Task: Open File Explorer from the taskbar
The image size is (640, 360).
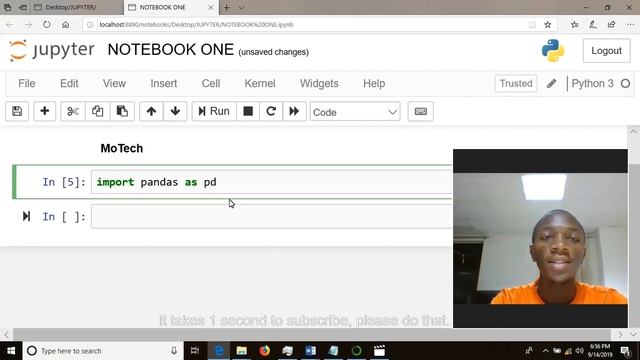Action: tap(242, 351)
